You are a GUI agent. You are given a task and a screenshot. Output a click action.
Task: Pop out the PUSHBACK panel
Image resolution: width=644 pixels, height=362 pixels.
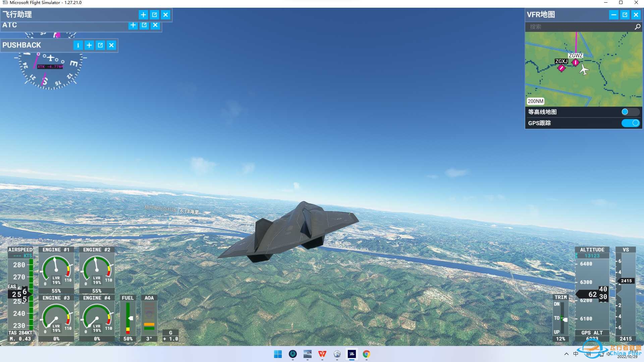(100, 45)
